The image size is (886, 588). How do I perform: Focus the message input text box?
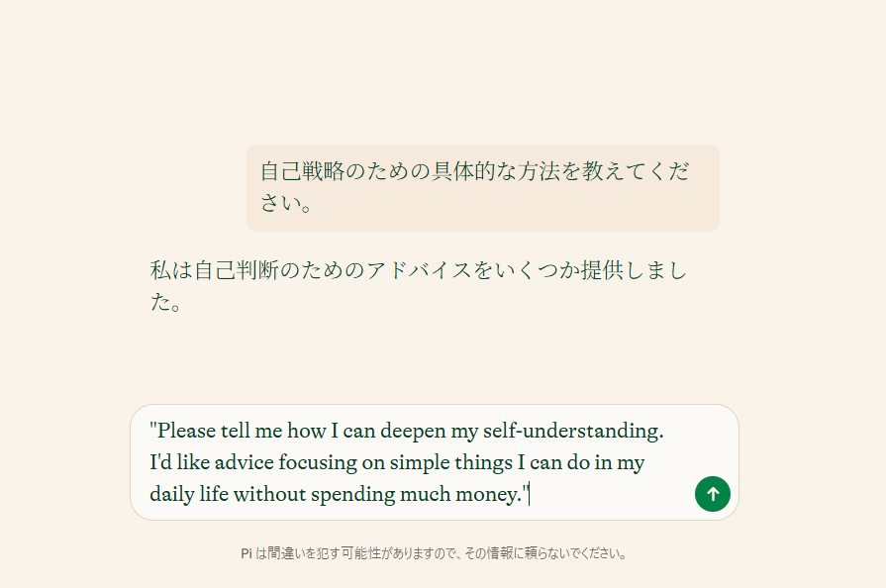pos(416,461)
